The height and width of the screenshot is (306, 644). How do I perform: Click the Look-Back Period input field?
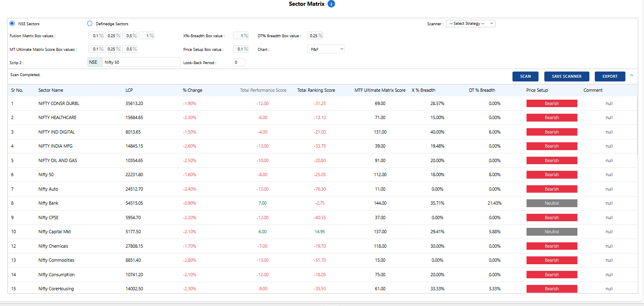(x=239, y=62)
